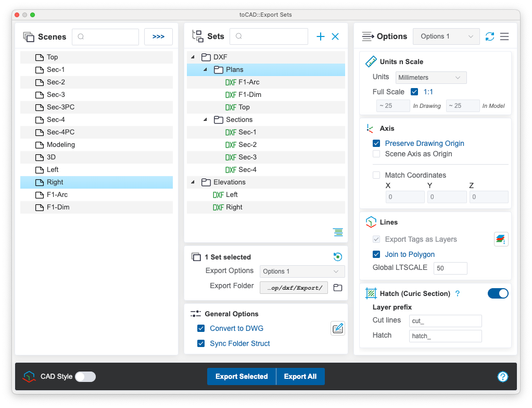Viewport: 532px width, 408px height.
Task: Click the blue X icon in the Sets header
Action: [x=335, y=36]
